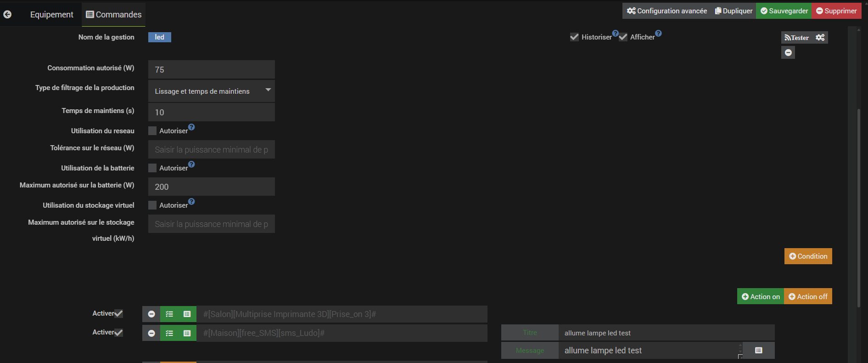Delete the Prise_on 3 action using its minus icon
The image size is (868, 363).
(151, 314)
